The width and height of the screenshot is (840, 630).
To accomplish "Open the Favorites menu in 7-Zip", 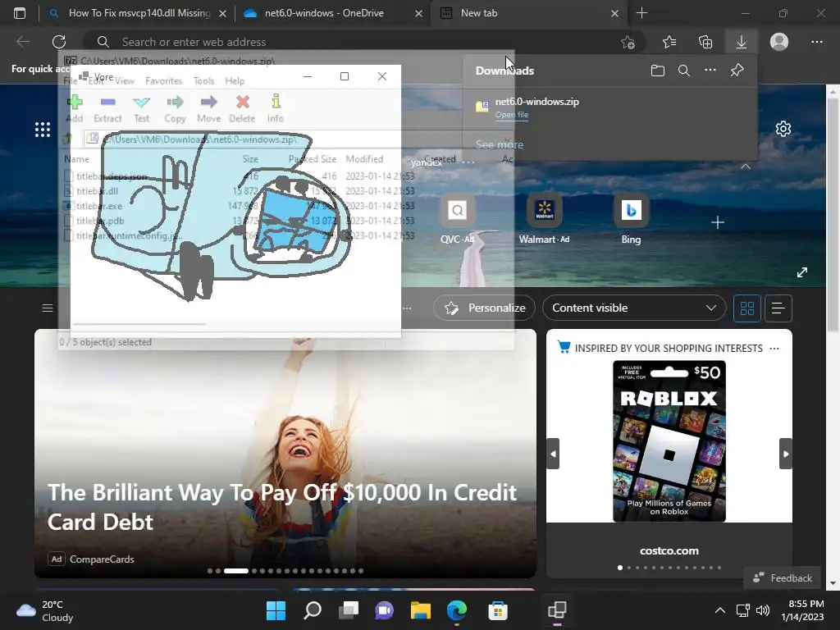I will click(x=163, y=81).
